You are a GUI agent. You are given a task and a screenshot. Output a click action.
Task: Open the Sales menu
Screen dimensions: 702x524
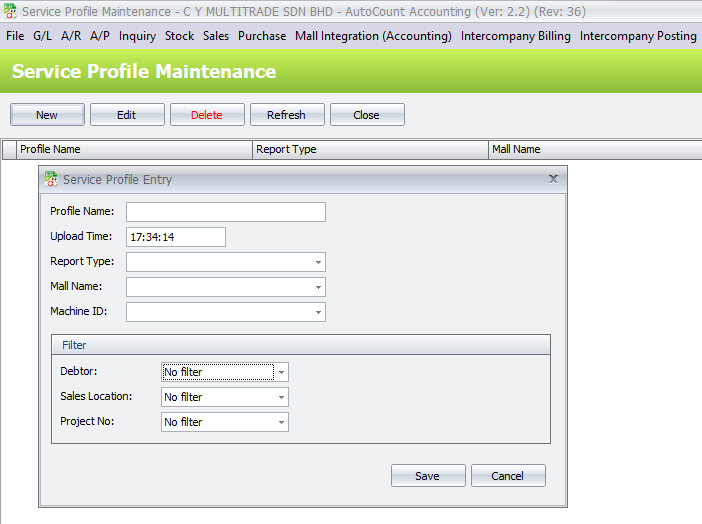pyautogui.click(x=216, y=36)
